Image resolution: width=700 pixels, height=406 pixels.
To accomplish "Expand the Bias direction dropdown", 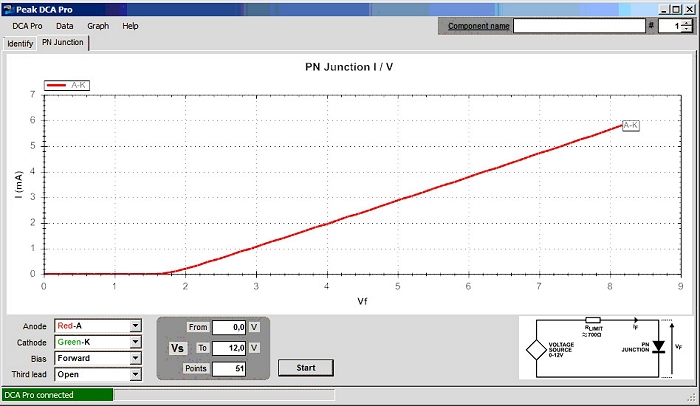I will pyautogui.click(x=135, y=358).
